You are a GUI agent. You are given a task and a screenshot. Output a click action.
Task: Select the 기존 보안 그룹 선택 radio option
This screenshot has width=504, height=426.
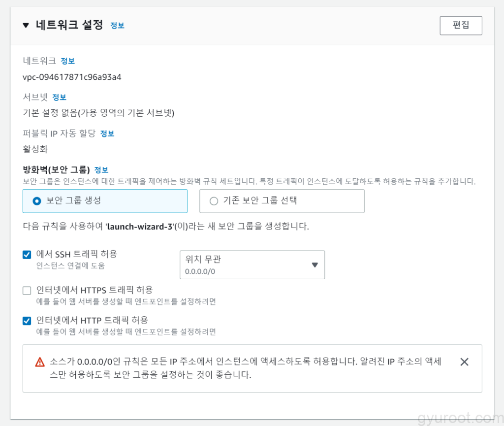[214, 201]
